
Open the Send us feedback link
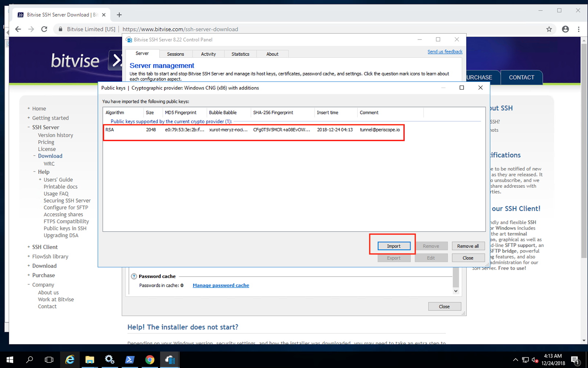445,52
